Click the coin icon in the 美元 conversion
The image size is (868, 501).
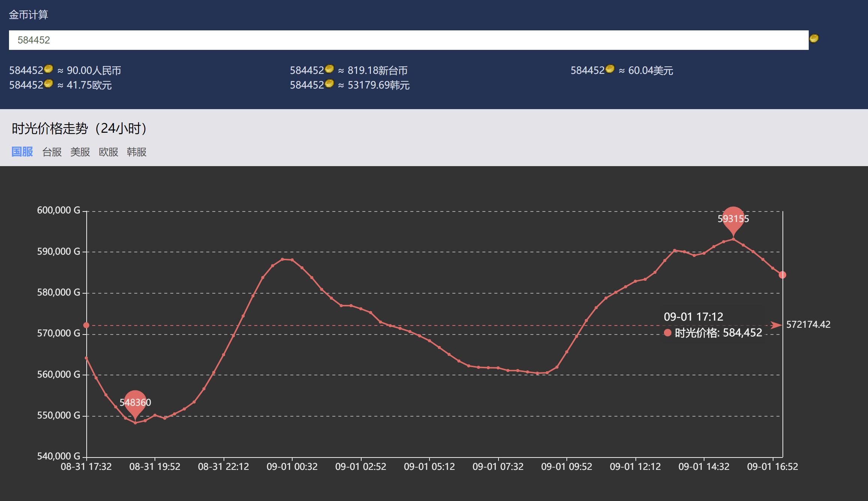(x=610, y=69)
